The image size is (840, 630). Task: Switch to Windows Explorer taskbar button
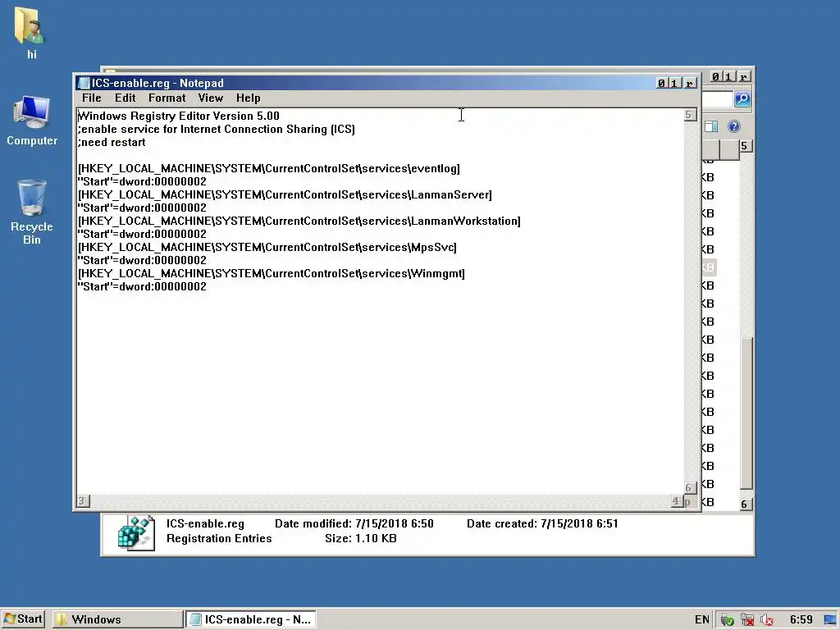pyautogui.click(x=118, y=619)
